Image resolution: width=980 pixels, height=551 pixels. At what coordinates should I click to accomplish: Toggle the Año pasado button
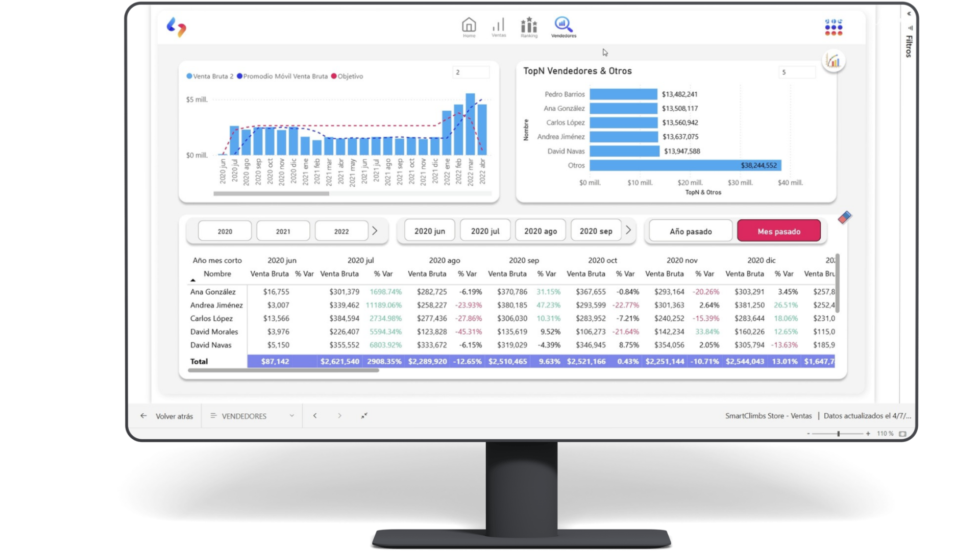690,231
